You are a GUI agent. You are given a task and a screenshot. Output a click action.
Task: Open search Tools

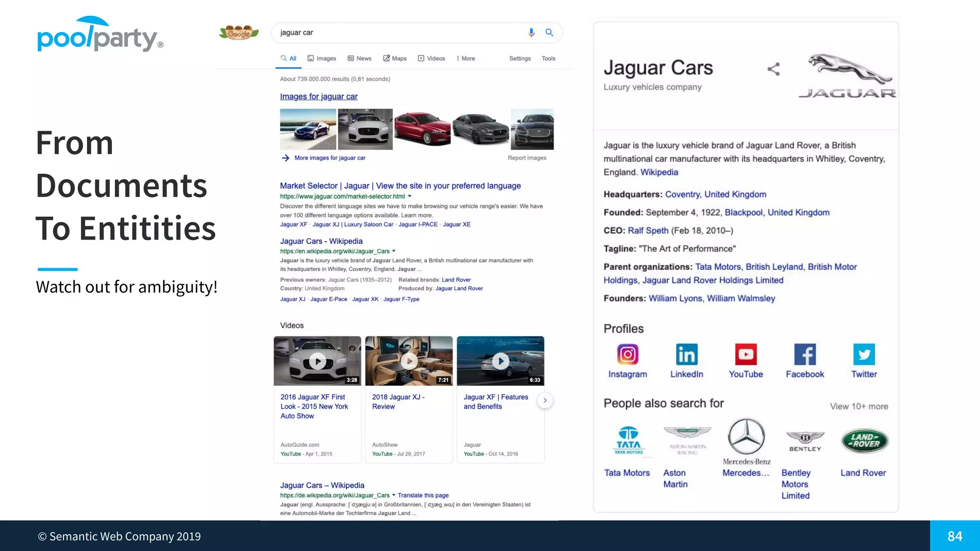coord(548,58)
